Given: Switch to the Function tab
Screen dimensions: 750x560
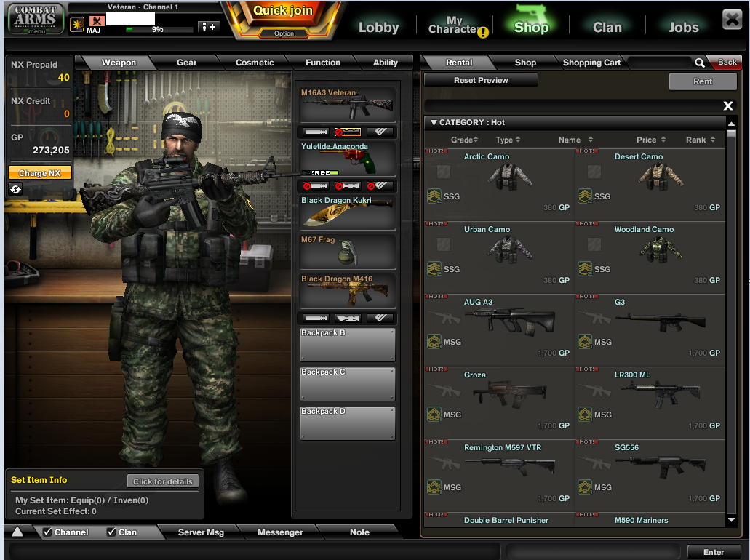Looking at the screenshot, I should tap(323, 63).
